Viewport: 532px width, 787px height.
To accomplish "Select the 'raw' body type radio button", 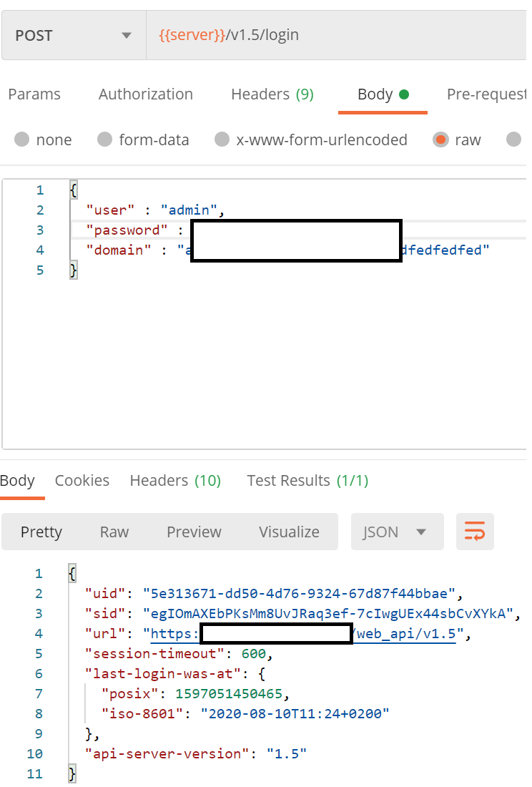I will [x=441, y=140].
